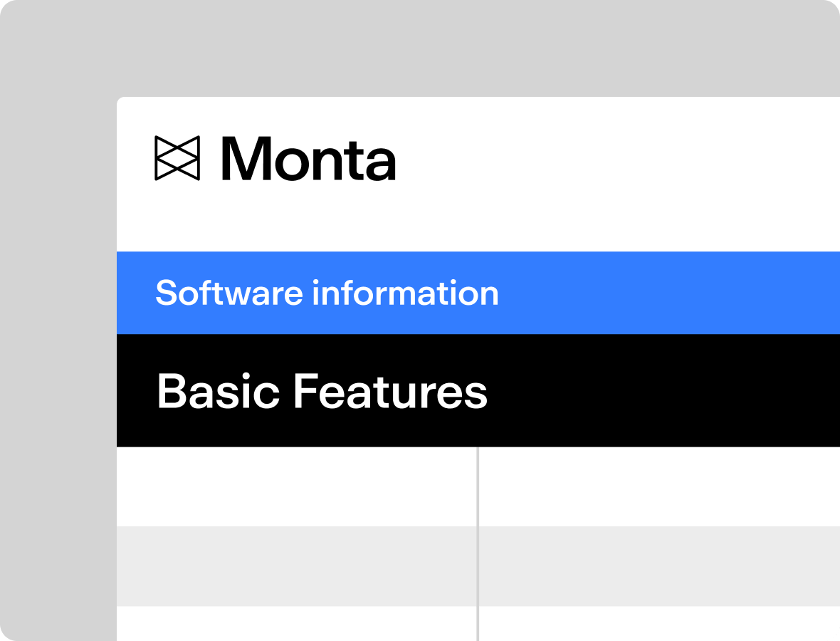Click white space above the Monta wordmark
Screen dimensions: 840x641
click(x=308, y=115)
